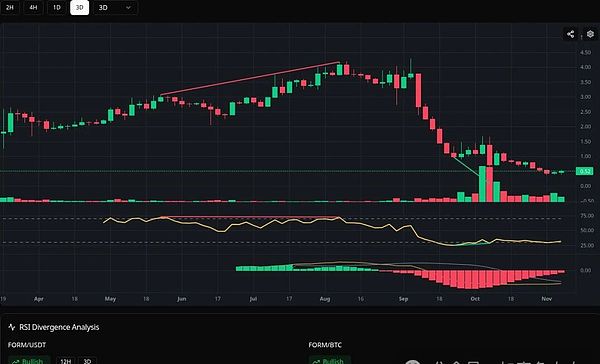Click the 4.00 price axis label

coord(585,67)
